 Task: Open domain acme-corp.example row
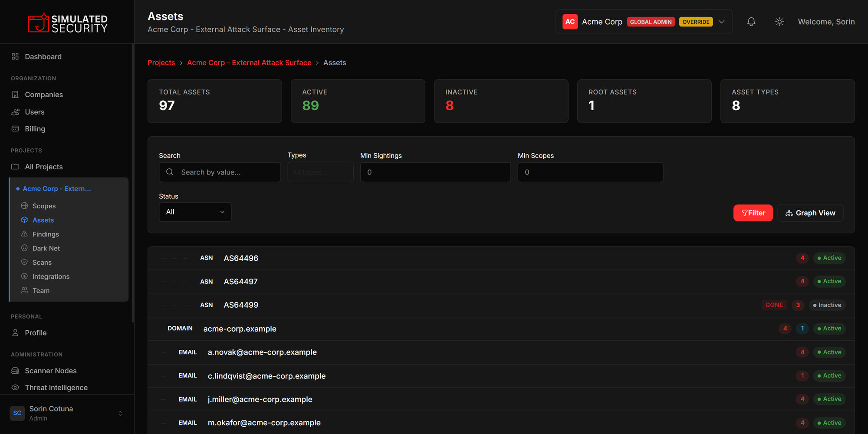[x=501, y=329]
